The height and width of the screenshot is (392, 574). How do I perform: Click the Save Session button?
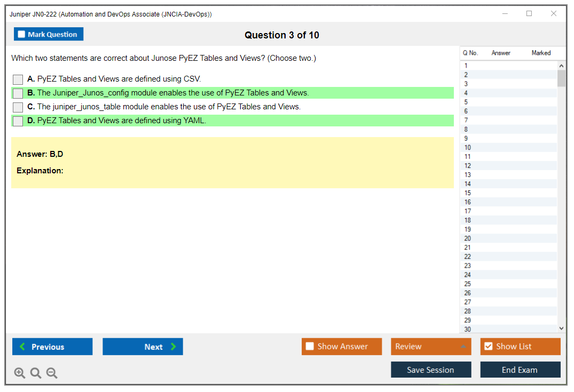[x=431, y=370]
